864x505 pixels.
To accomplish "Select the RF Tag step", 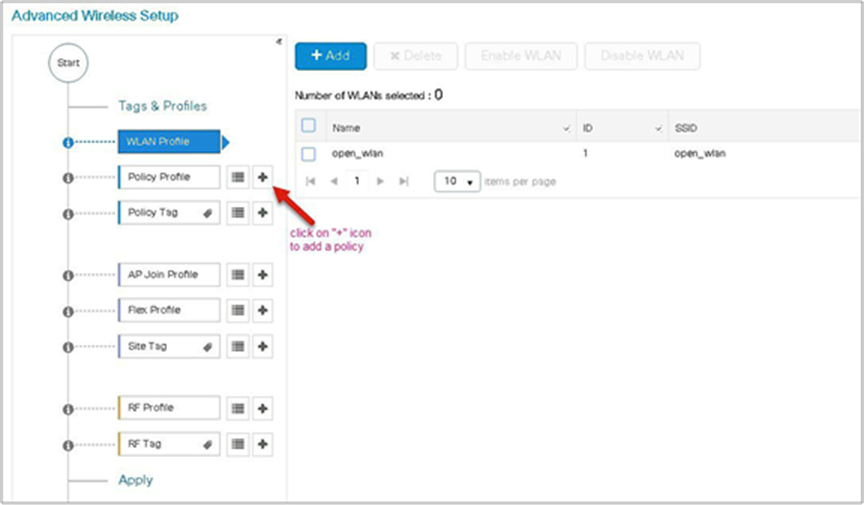I will click(x=169, y=444).
